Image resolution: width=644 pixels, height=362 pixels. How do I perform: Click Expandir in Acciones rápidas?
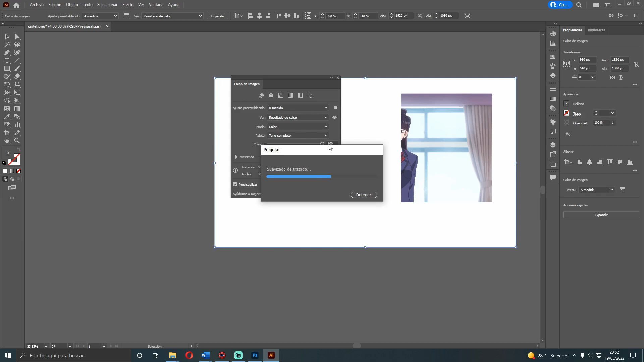(x=601, y=215)
